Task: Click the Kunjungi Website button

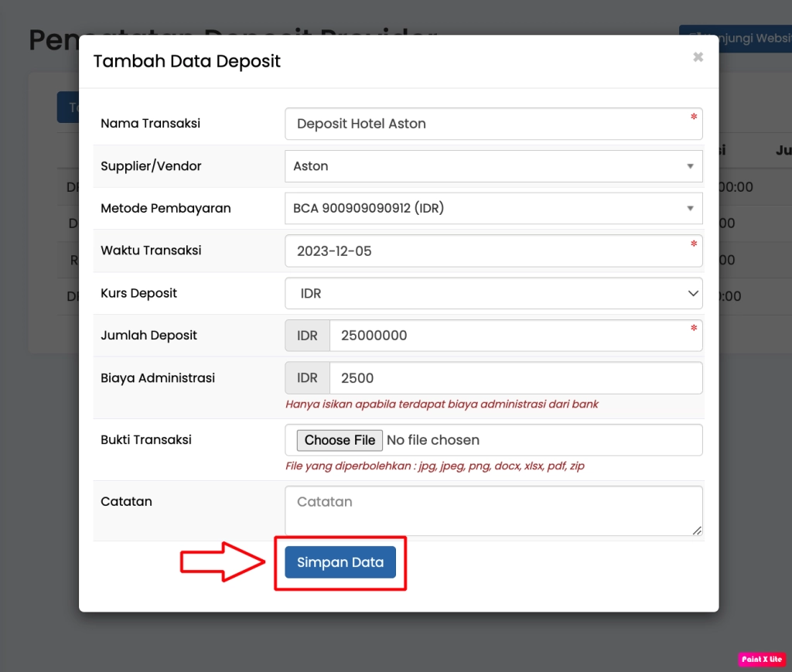Action: point(735,39)
